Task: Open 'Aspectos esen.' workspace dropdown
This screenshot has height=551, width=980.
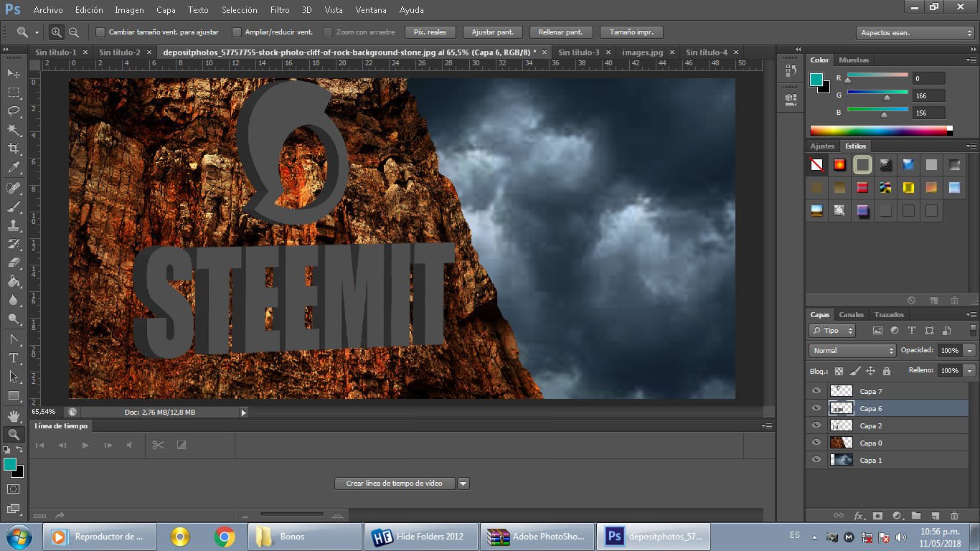Action: click(915, 33)
